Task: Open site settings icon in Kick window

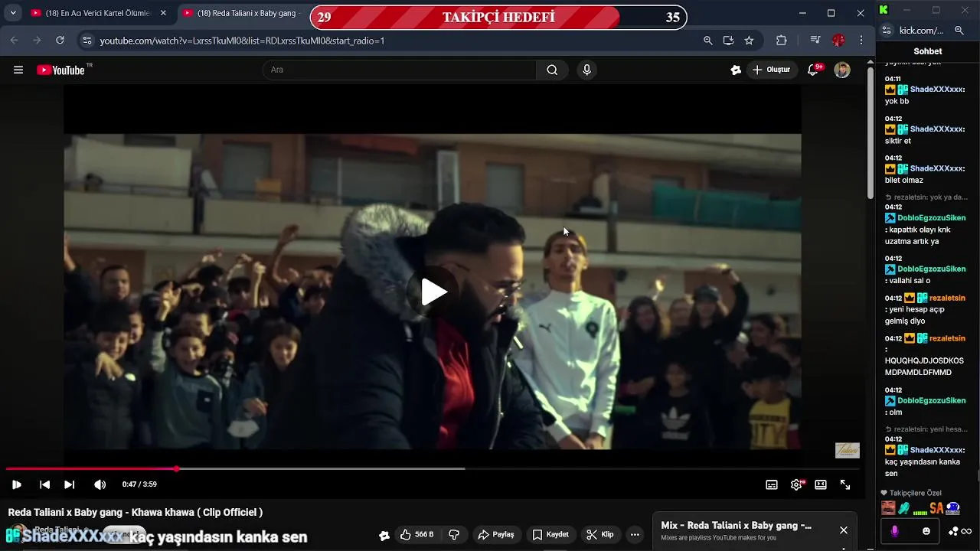Action: coord(887,31)
